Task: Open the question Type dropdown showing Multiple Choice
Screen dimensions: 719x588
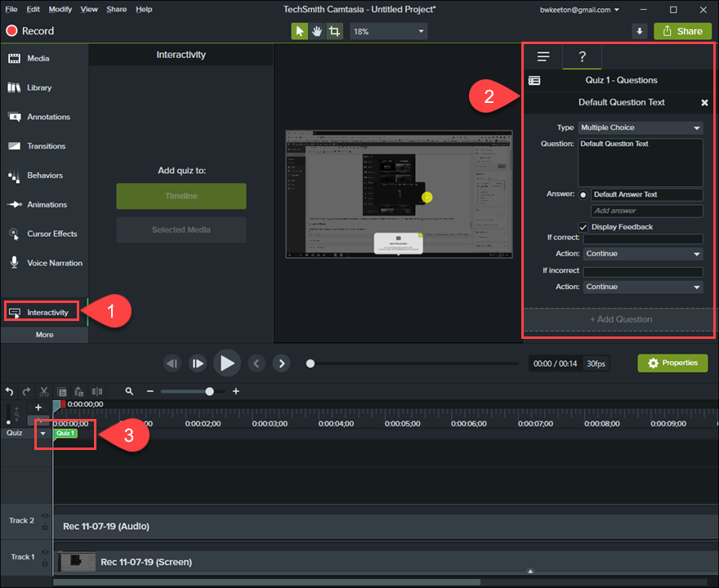Action: pos(640,128)
